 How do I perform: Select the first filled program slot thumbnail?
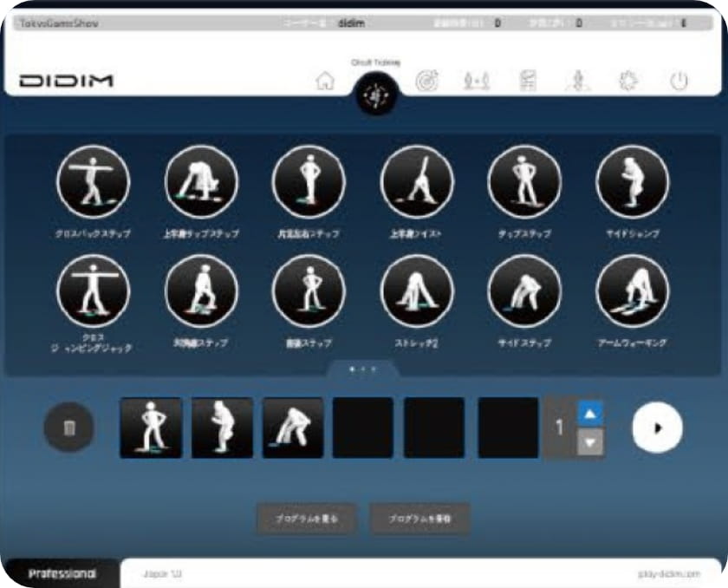(151, 428)
